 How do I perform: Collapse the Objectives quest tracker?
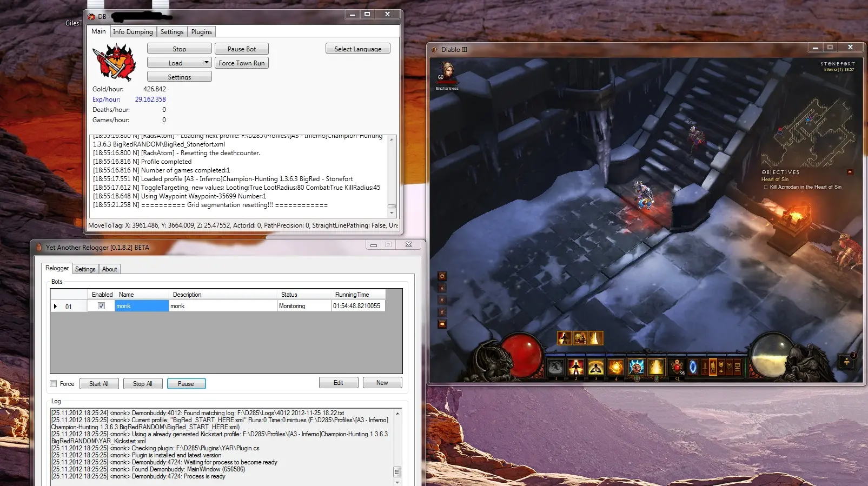(850, 172)
